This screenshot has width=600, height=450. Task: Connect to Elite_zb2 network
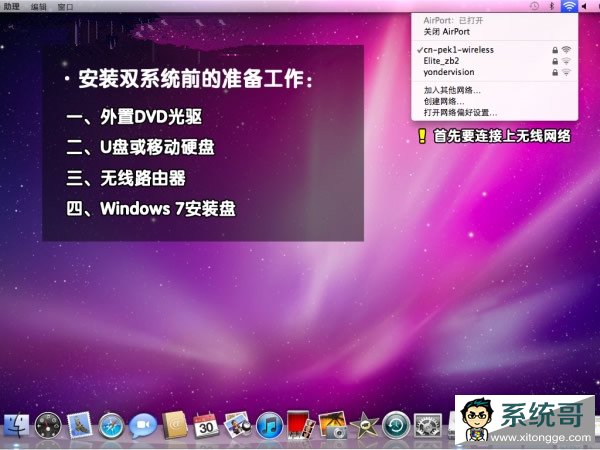tap(494, 61)
